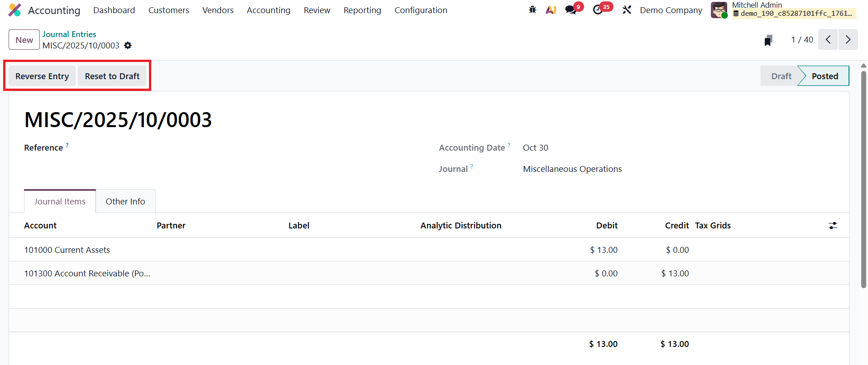Click the Odoo Accounting app logo icon
This screenshot has width=868, height=365.
click(14, 10)
